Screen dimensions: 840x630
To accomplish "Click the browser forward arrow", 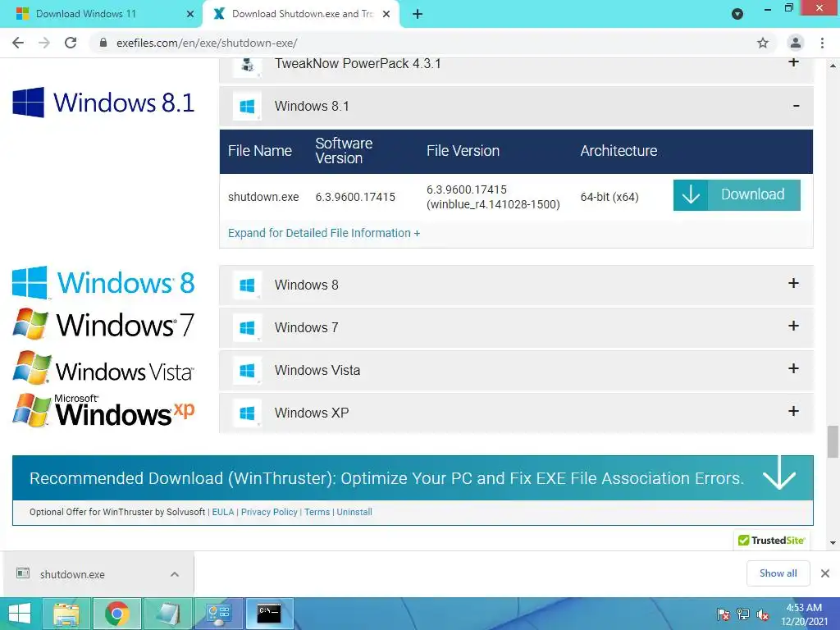I will pos(44,43).
